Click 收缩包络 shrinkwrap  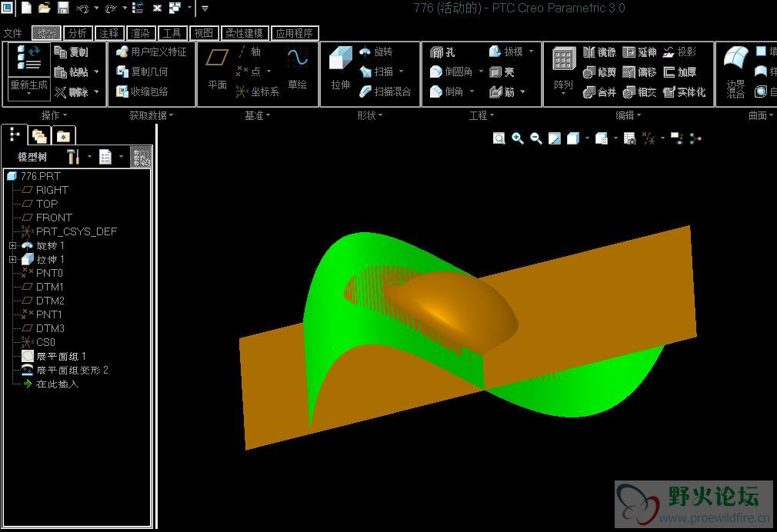tap(142, 91)
